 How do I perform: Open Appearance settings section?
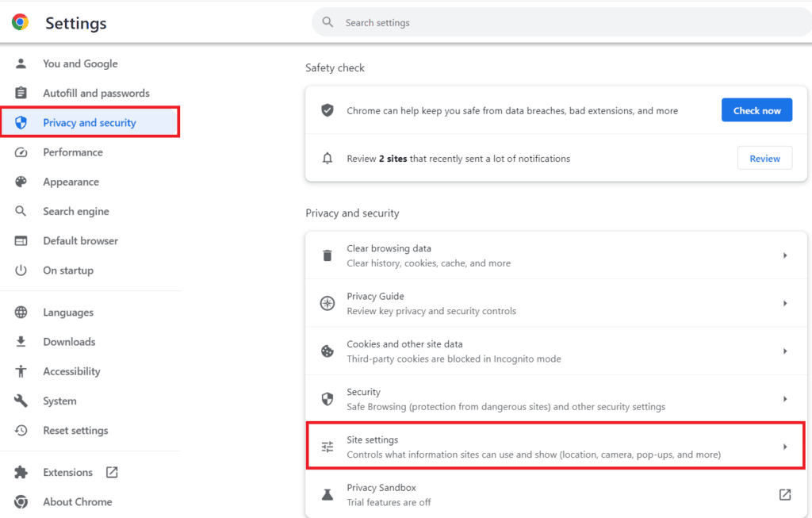[71, 182]
